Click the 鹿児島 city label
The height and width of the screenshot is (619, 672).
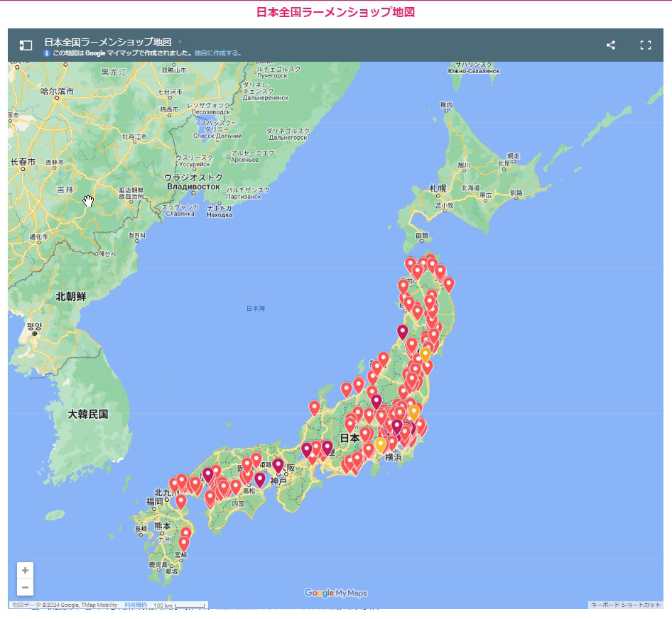click(x=158, y=564)
